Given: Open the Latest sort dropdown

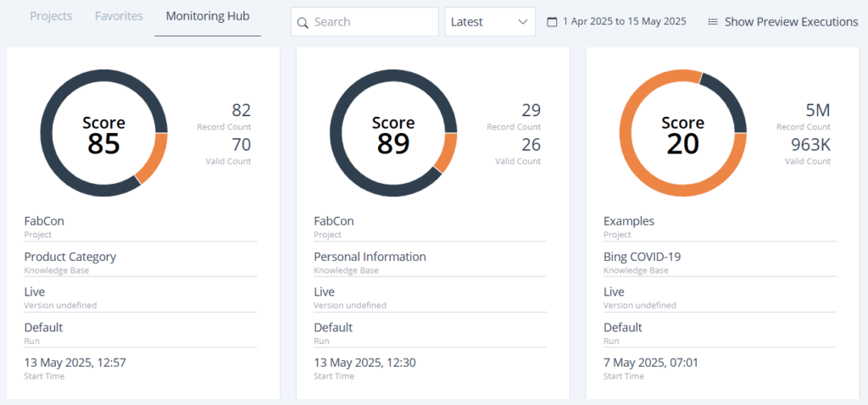Looking at the screenshot, I should click(490, 22).
